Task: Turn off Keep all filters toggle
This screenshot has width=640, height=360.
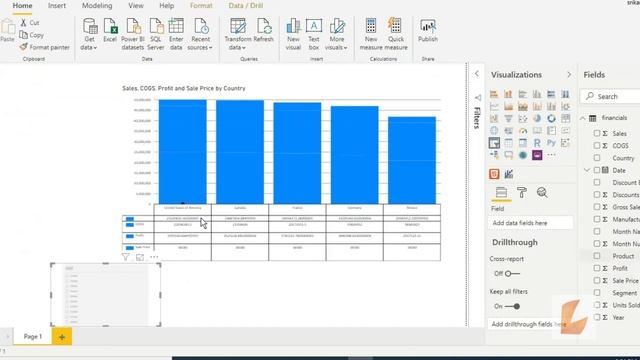Action: click(x=512, y=306)
